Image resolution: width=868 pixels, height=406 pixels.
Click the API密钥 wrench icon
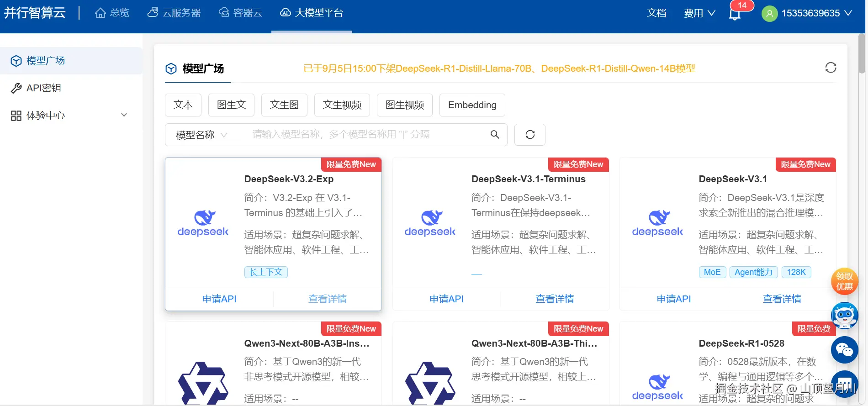click(16, 88)
